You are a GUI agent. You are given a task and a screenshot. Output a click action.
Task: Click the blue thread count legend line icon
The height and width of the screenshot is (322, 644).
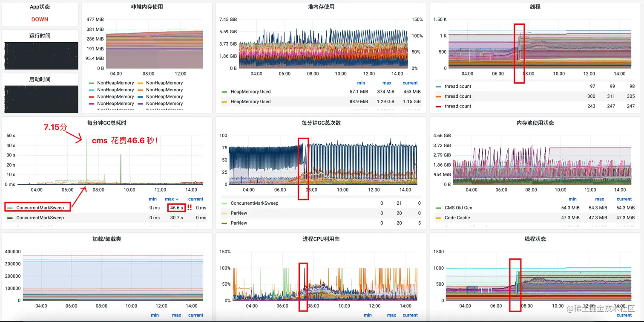pyautogui.click(x=438, y=86)
